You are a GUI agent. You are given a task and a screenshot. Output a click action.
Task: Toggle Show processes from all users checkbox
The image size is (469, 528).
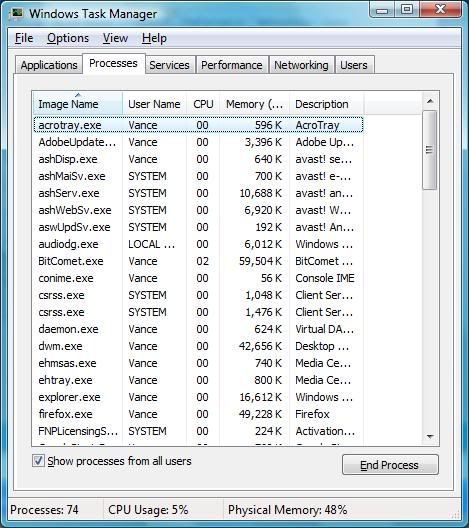click(x=38, y=461)
